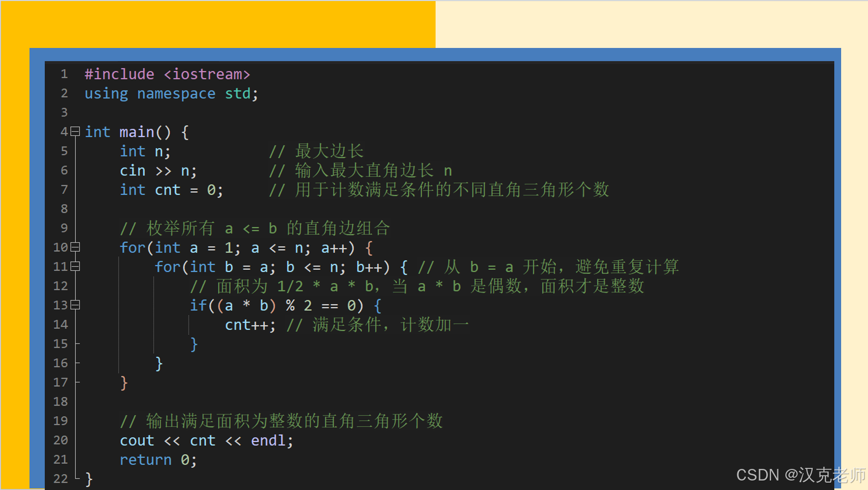Select the namespace keyword on line 2

point(176,93)
